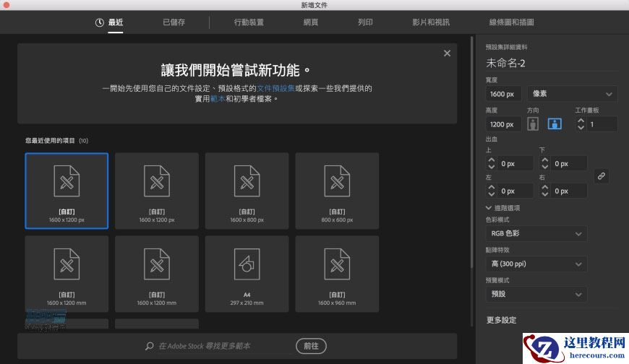This screenshot has width=629, height=364.
Task: Follow the 範本 link in banner
Action: 218,99
